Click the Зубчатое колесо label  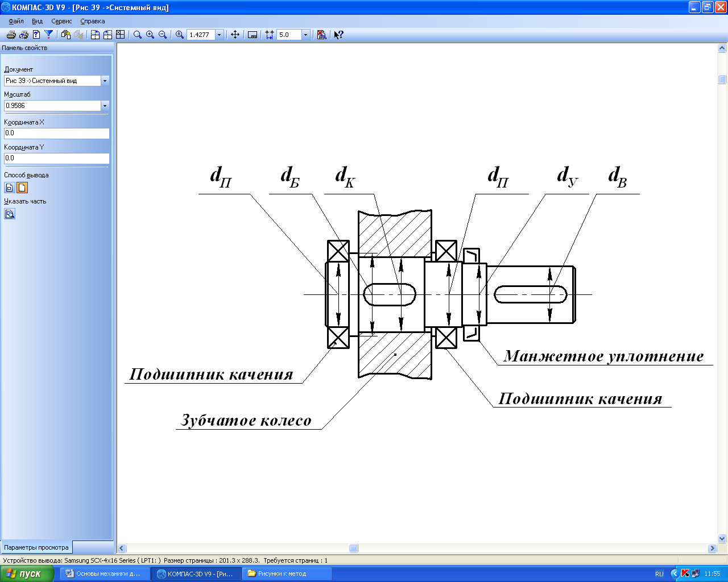[246, 421]
